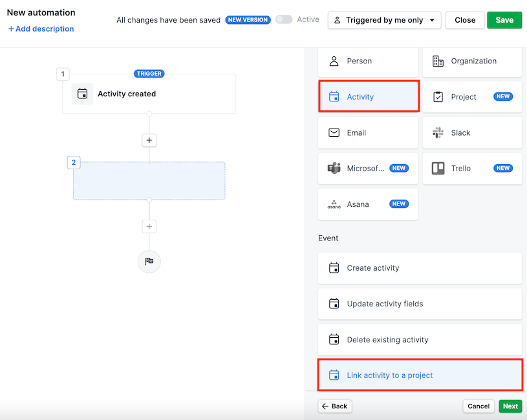Click the calendar icon in the Activity created trigger
The width and height of the screenshot is (527, 420).
click(x=83, y=94)
